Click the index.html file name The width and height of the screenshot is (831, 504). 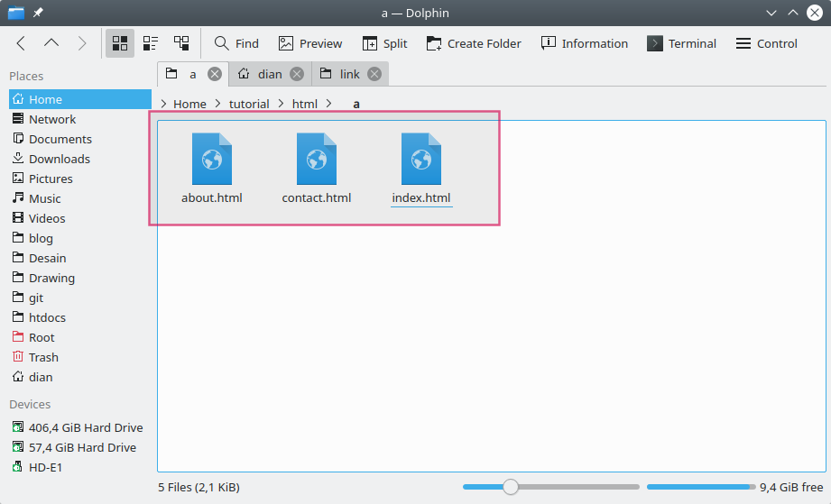click(x=421, y=197)
